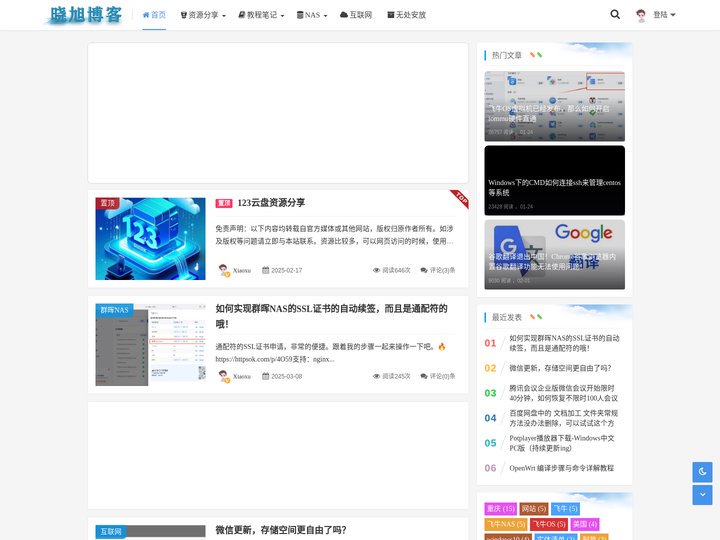Open hot article about 谷歌翻译退出中国
720x540 pixels.
[x=554, y=254]
